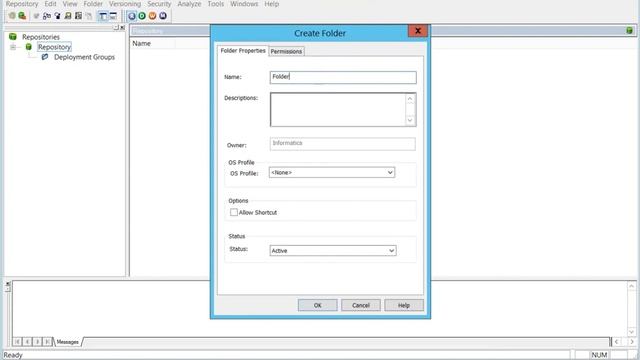Open the OS Profile dropdown

[x=332, y=173]
